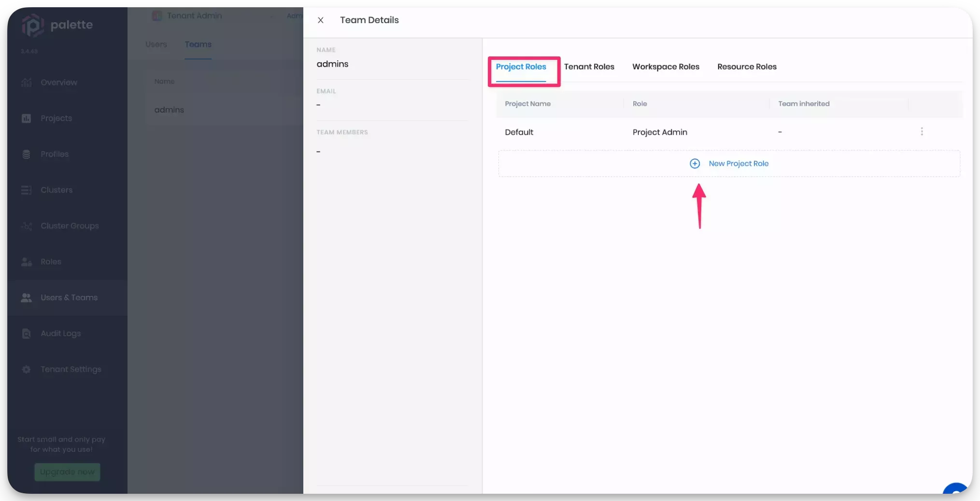This screenshot has height=501, width=980.
Task: Click the Profiles stack icon
Action: click(x=27, y=154)
